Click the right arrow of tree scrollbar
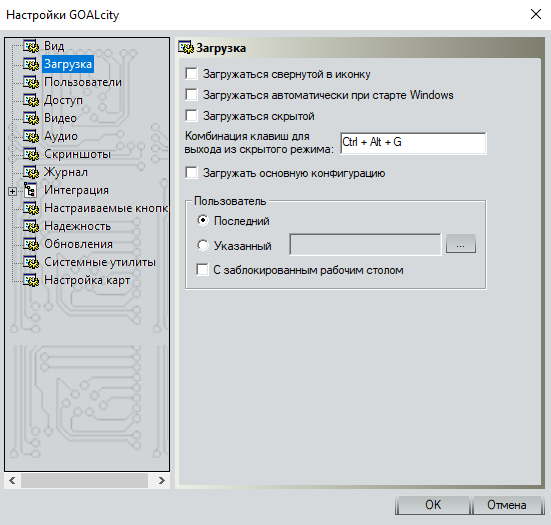This screenshot has height=525, width=551. (x=162, y=480)
